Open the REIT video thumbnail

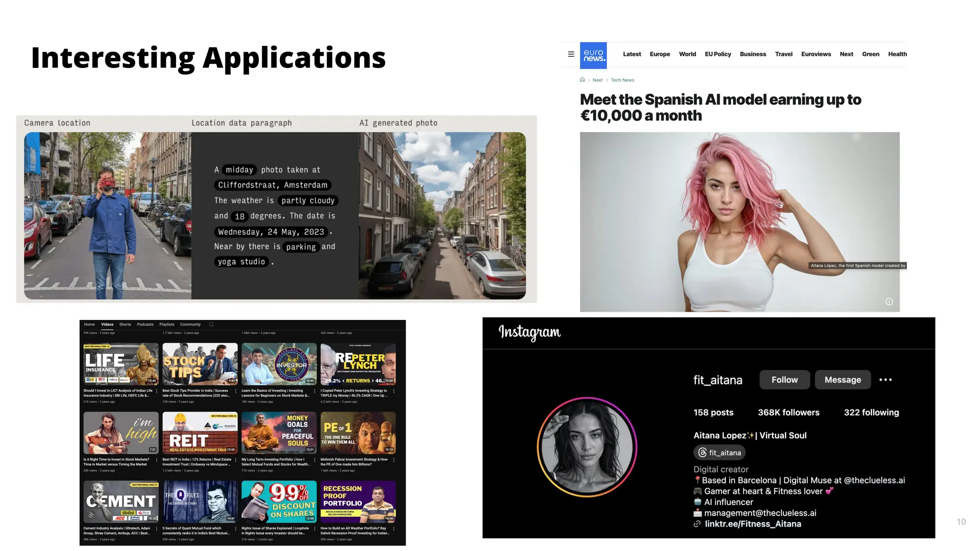pyautogui.click(x=200, y=433)
